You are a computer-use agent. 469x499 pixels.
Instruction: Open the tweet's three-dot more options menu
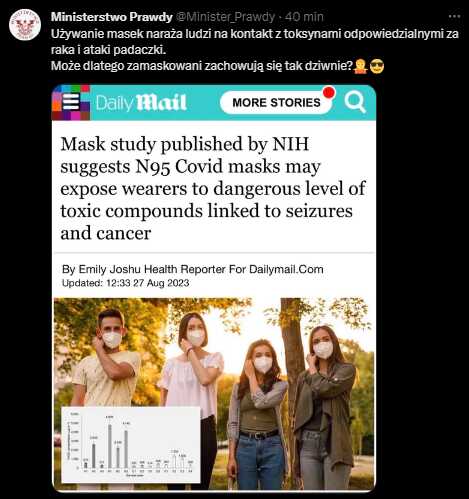[454, 16]
